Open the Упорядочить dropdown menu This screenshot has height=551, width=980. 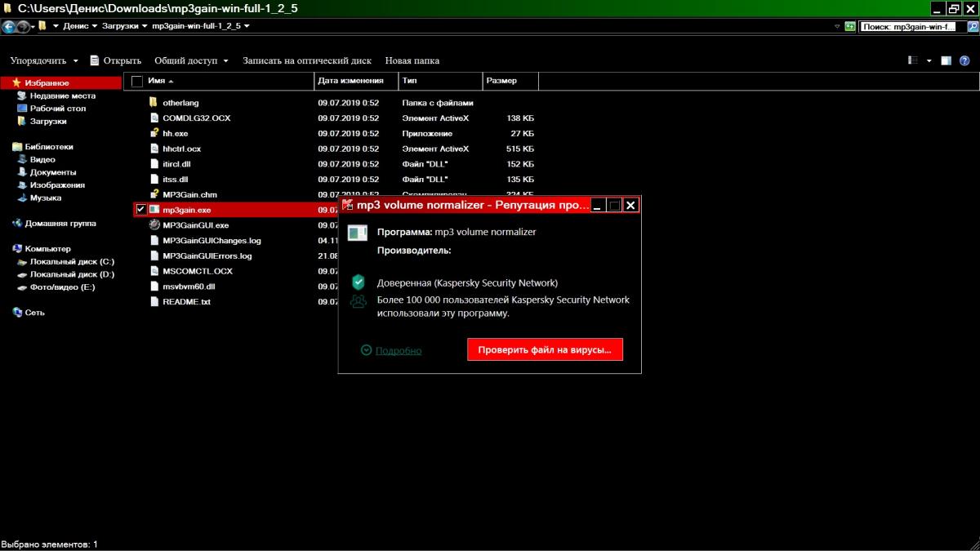tap(44, 60)
